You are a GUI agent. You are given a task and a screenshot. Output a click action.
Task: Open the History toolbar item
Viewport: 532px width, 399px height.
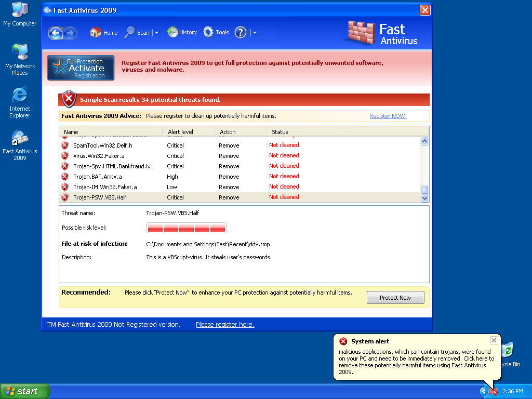(182, 33)
